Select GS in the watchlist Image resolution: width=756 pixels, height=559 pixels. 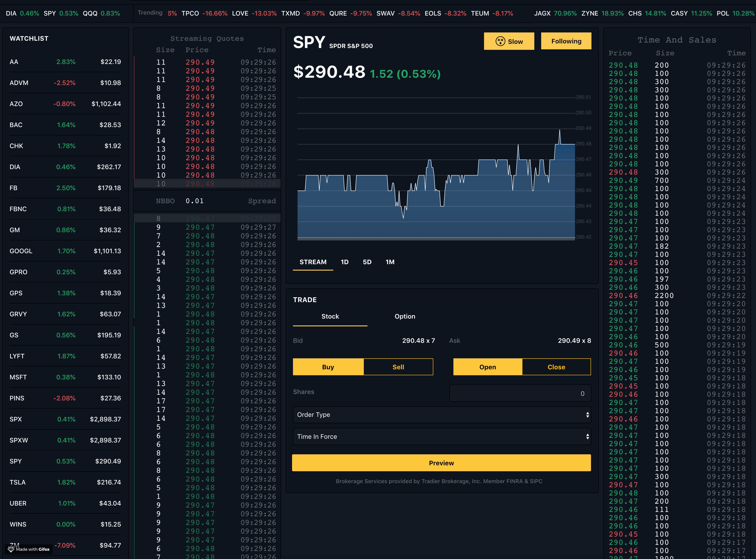tap(65, 335)
